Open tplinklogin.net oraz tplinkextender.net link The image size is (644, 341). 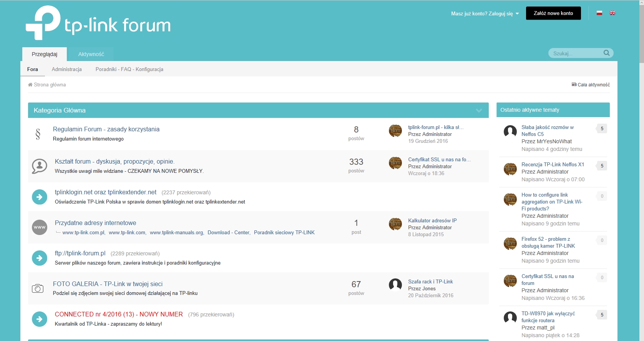tap(106, 192)
